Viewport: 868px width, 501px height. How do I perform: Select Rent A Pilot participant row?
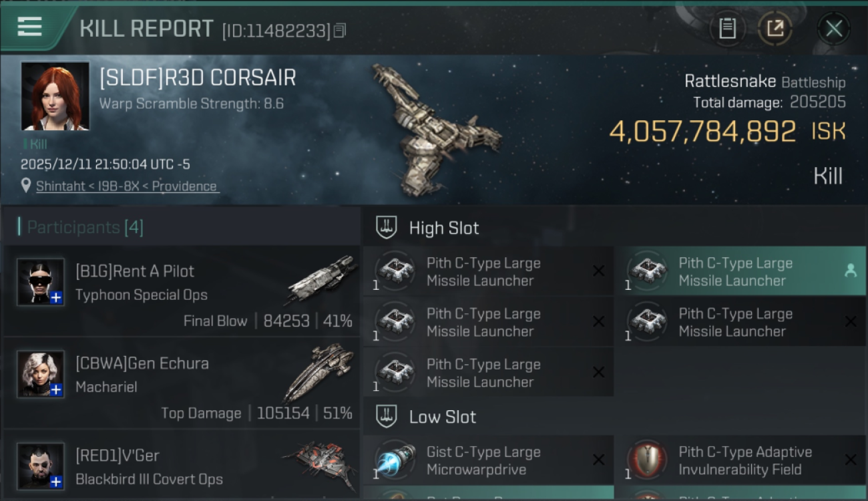pos(182,290)
